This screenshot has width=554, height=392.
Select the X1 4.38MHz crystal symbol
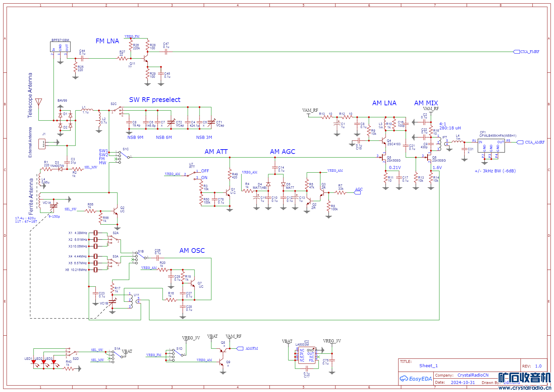[x=96, y=233]
